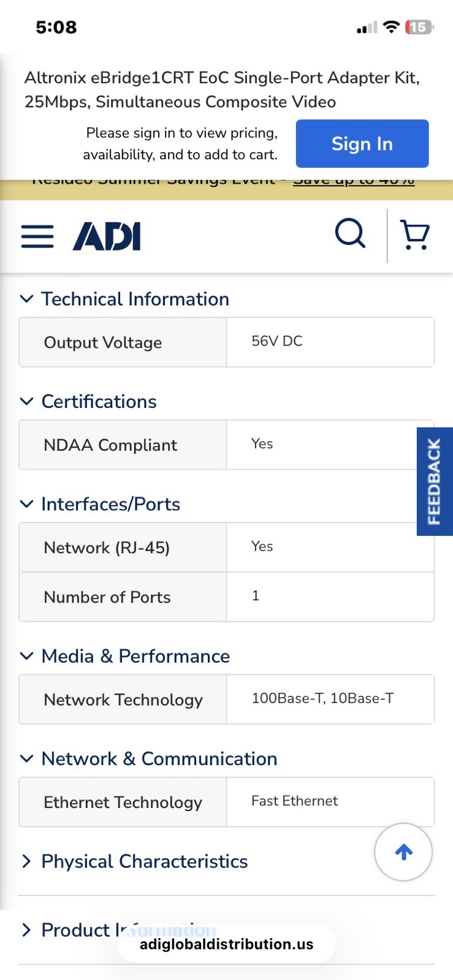453x980 pixels.
Task: Select the Yes value for NDAA Compliant
Action: click(x=262, y=443)
